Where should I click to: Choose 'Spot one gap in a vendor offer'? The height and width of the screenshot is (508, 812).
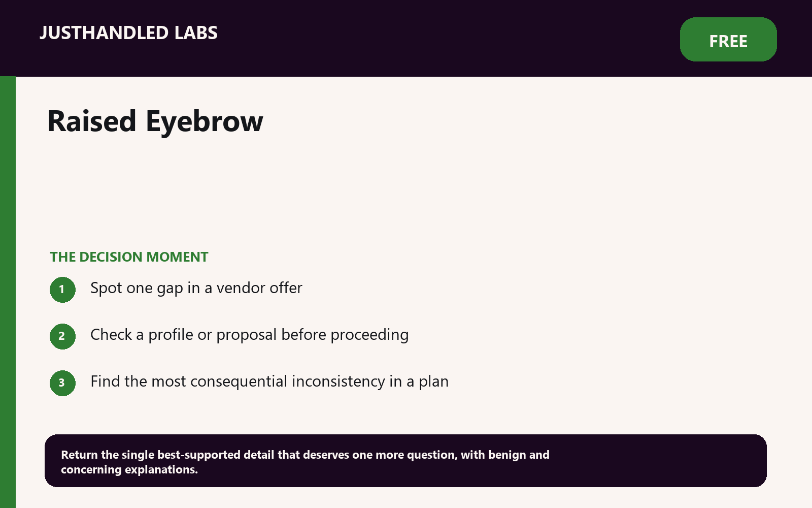click(196, 288)
